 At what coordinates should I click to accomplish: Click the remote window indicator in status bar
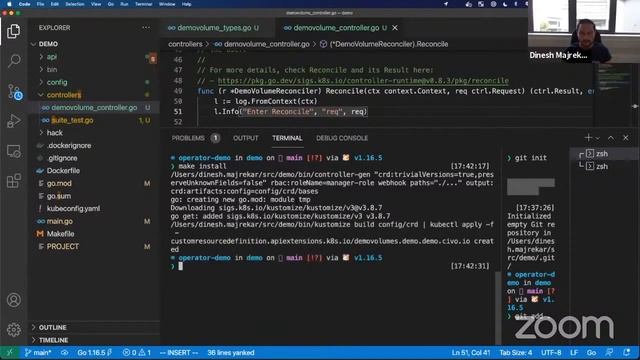(x=9, y=353)
